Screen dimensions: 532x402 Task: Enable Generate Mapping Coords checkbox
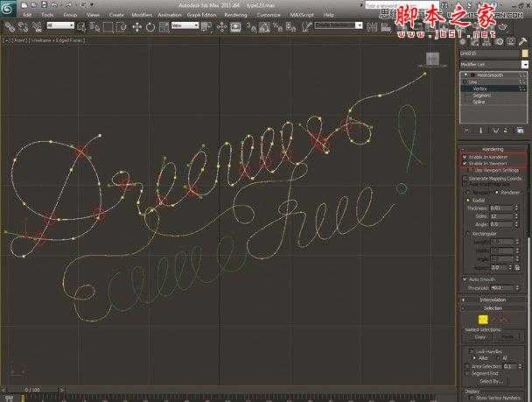(x=465, y=178)
